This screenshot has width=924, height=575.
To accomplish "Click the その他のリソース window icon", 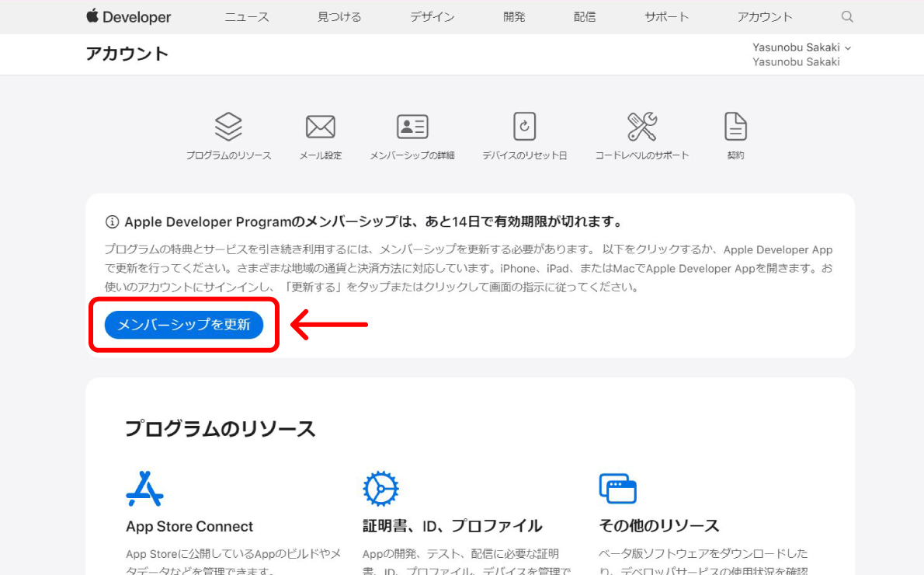I will click(617, 489).
